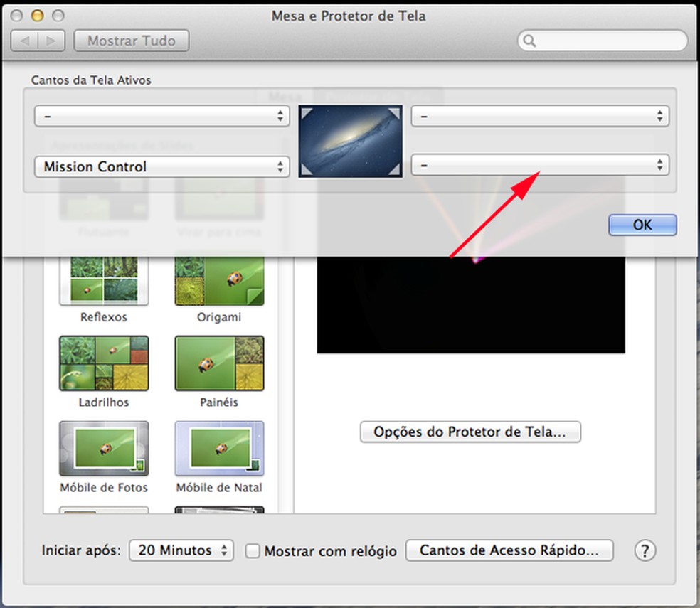Open help with question mark button
Viewport: 700px width, 608px height.
point(645,550)
